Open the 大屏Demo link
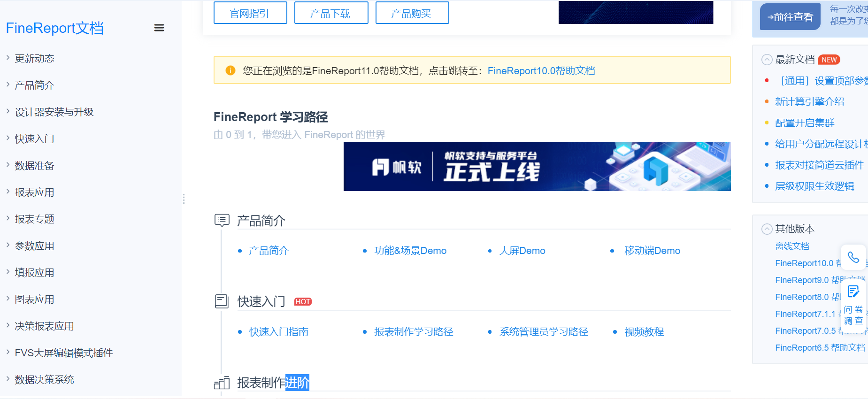Image resolution: width=868 pixels, height=399 pixels. [x=522, y=251]
